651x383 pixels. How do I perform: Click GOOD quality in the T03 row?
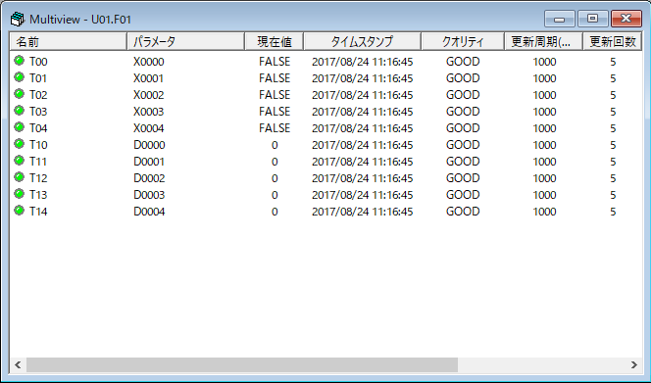pyautogui.click(x=463, y=111)
